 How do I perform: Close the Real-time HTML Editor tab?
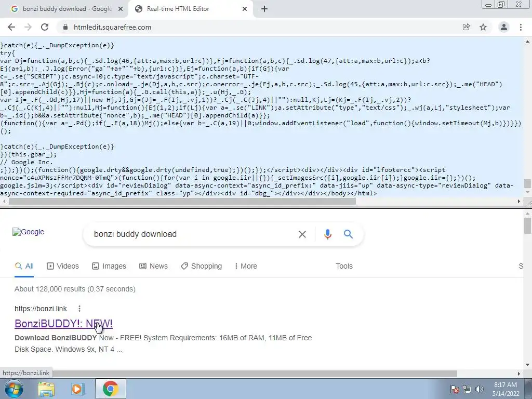tap(245, 9)
